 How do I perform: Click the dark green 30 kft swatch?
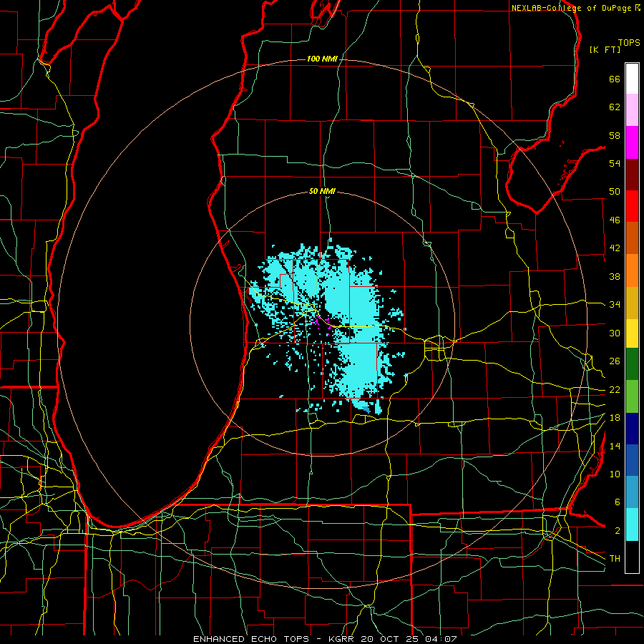pyautogui.click(x=632, y=364)
